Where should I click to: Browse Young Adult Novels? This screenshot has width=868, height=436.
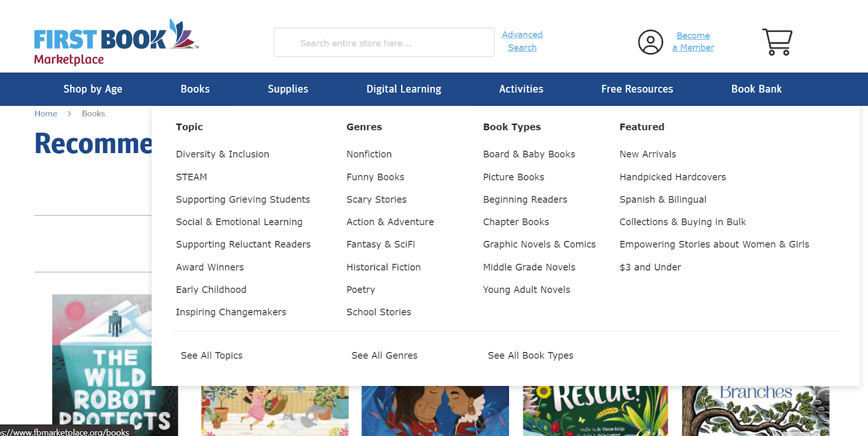coord(527,290)
